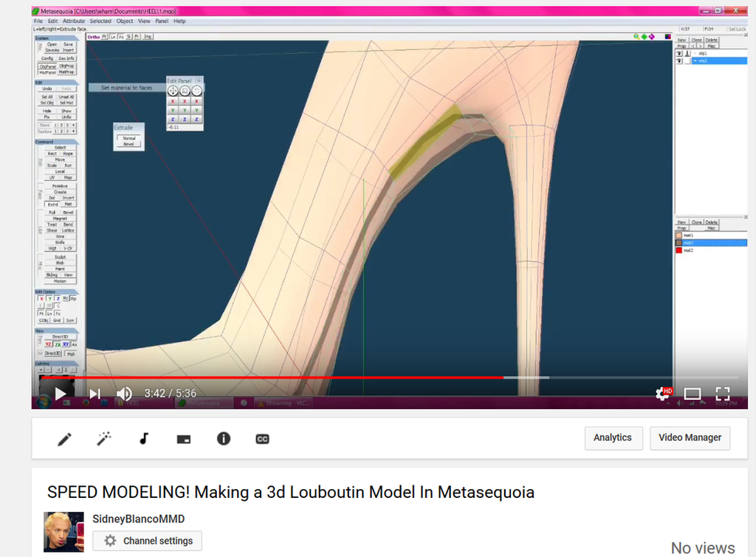Collapse the System panel header

click(56, 38)
